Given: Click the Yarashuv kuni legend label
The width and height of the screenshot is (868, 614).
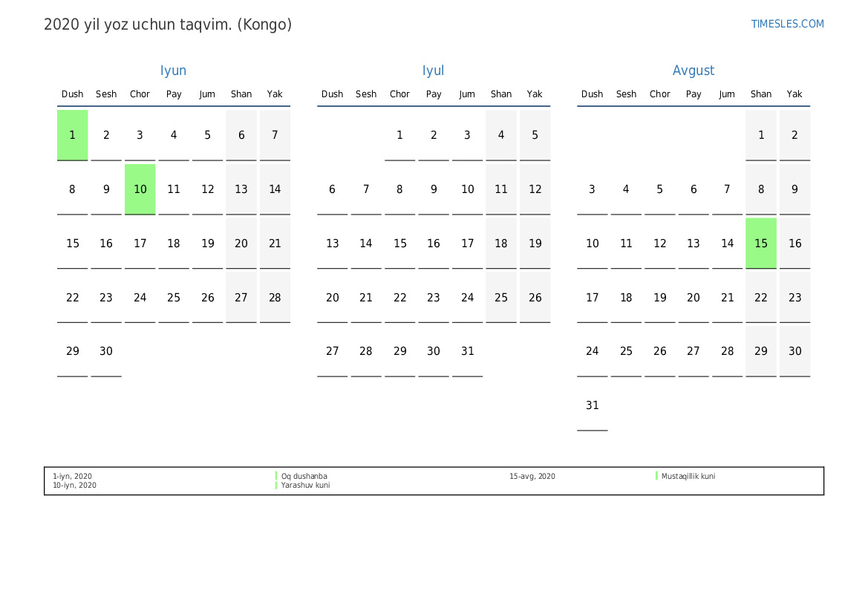Looking at the screenshot, I should coord(305,486).
